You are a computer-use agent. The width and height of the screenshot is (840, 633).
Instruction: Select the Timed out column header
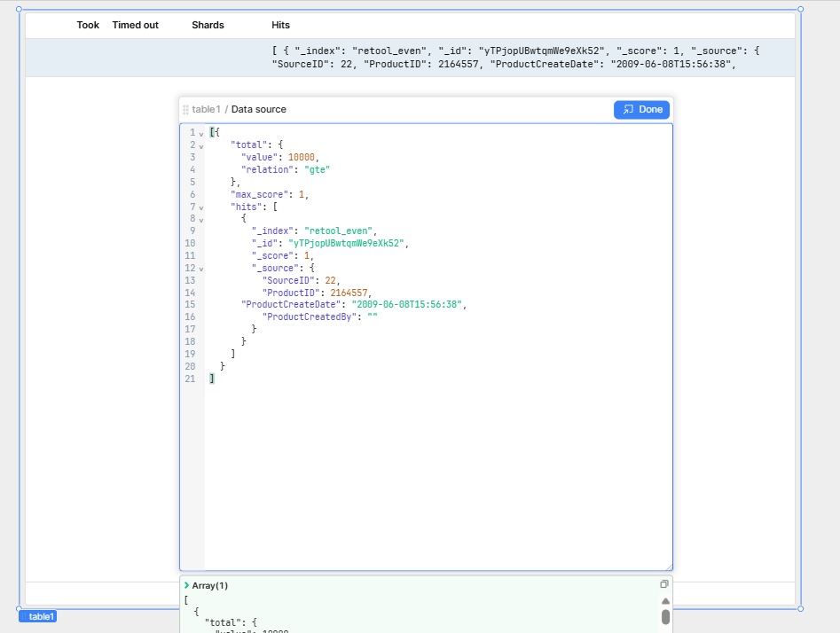click(x=135, y=25)
